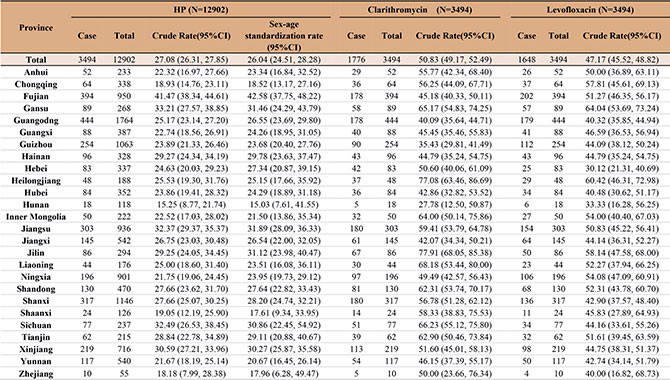Select the Guizhou province cell

tap(36, 144)
